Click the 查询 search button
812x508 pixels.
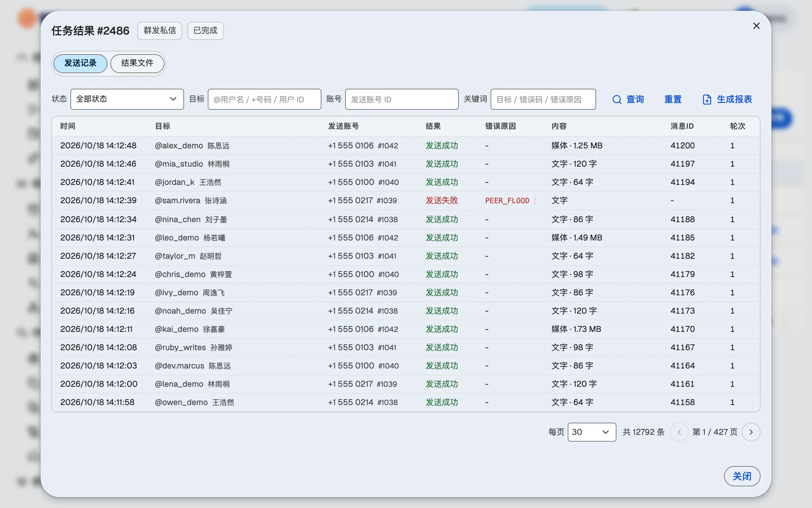coord(628,99)
